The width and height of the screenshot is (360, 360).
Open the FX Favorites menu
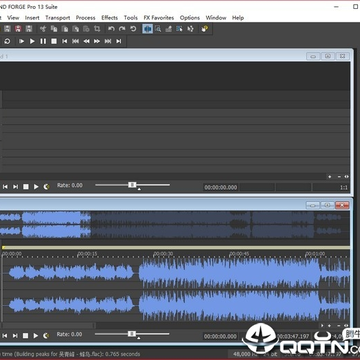[159, 18]
